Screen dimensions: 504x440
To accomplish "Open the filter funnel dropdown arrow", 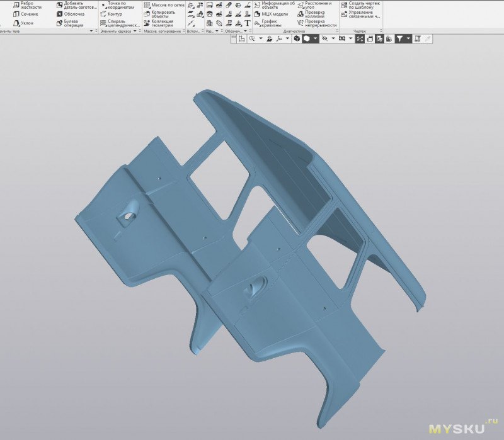I will [x=409, y=38].
